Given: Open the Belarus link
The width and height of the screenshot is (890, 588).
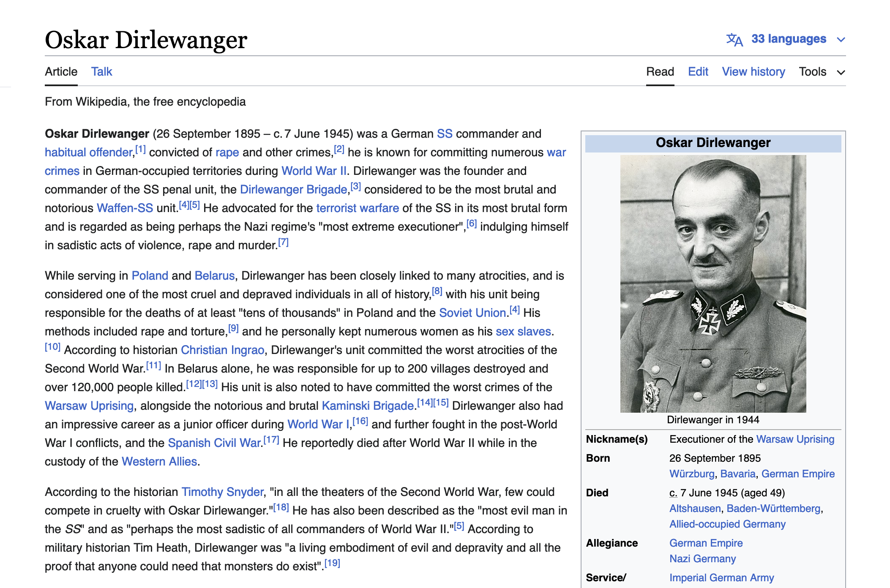Looking at the screenshot, I should point(215,276).
